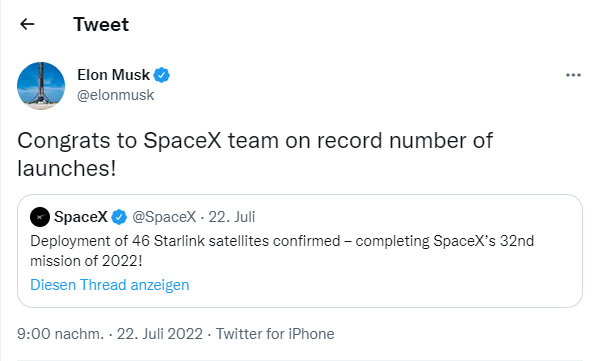Click the word launches! in the main tweet
This screenshot has height=361, width=595.
pos(67,168)
